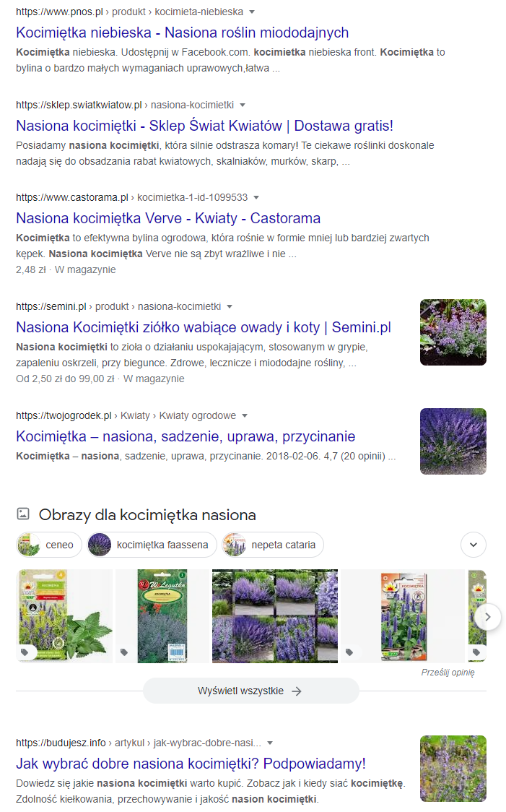Click the https://www.castorama.pl breadcrumb URL
This screenshot has width=506, height=812.
click(72, 197)
